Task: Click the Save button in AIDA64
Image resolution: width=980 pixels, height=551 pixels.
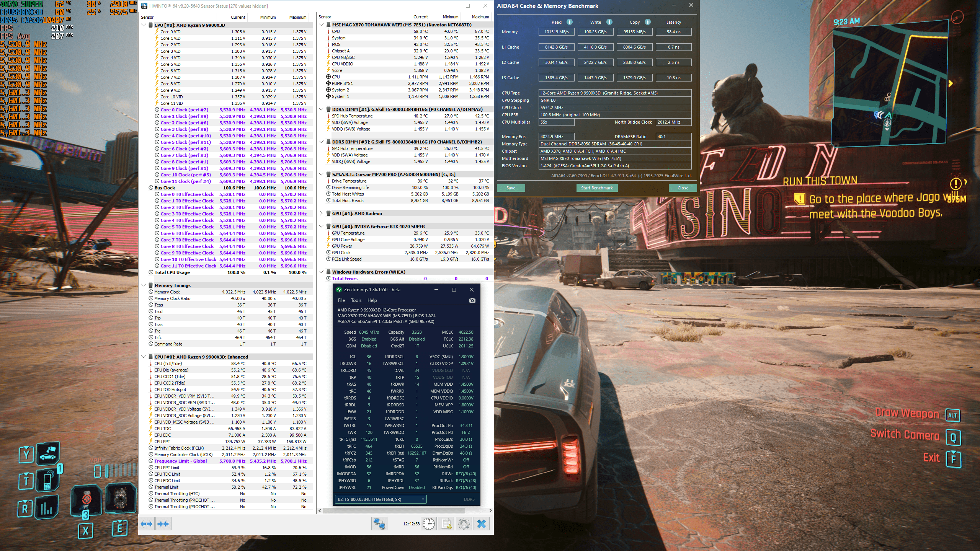Action: coord(511,188)
